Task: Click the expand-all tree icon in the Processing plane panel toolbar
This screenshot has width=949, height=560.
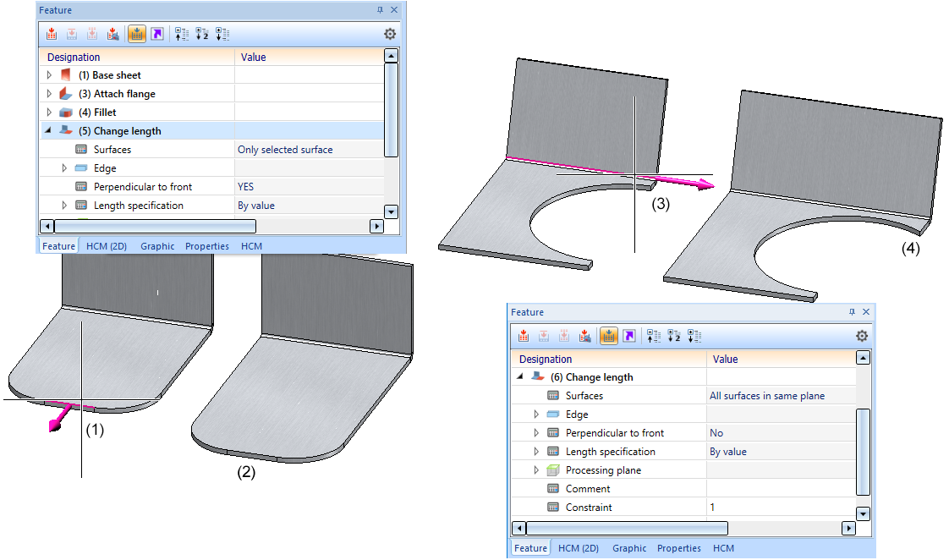Action: (694, 336)
